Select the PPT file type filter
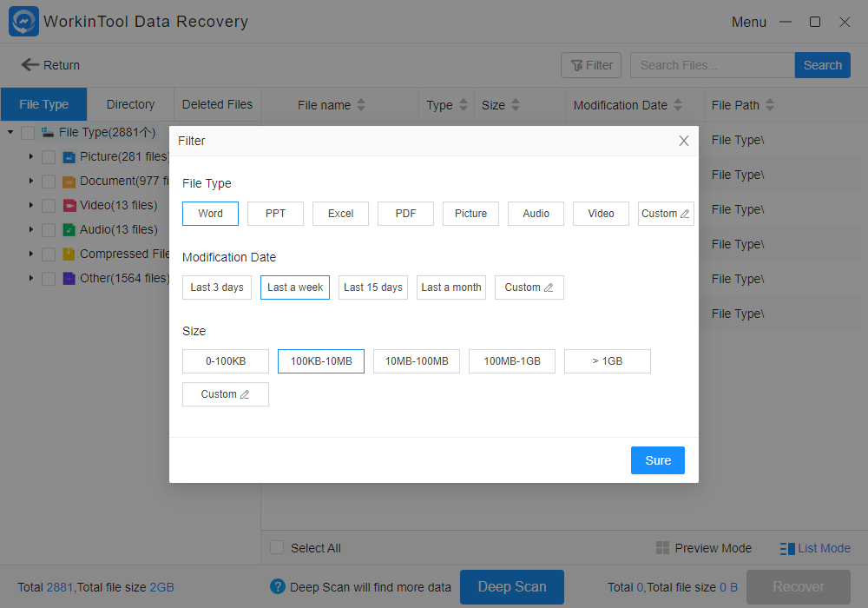868x608 pixels. 275,214
